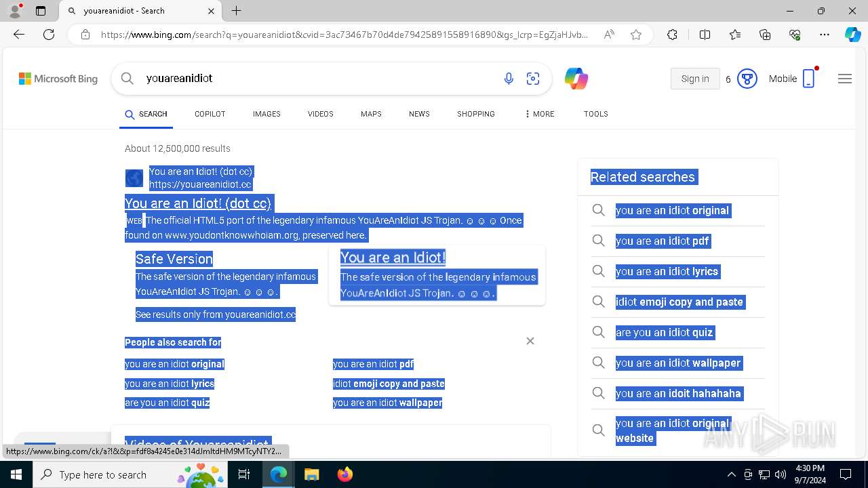The image size is (868, 488).
Task: Search related: are you an idiot quiz
Action: coord(665,333)
